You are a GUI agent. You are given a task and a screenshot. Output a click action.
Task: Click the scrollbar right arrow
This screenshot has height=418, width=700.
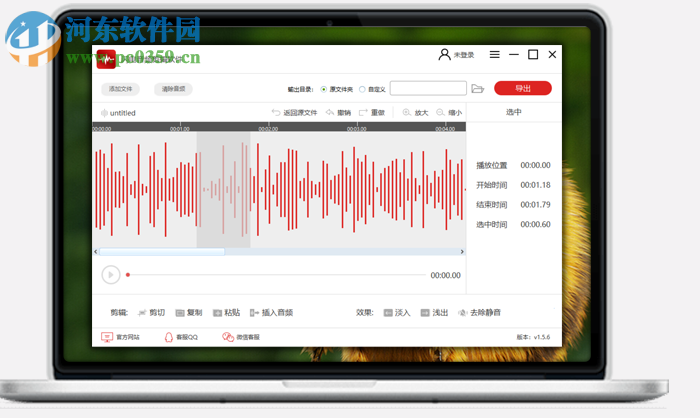coord(462,252)
